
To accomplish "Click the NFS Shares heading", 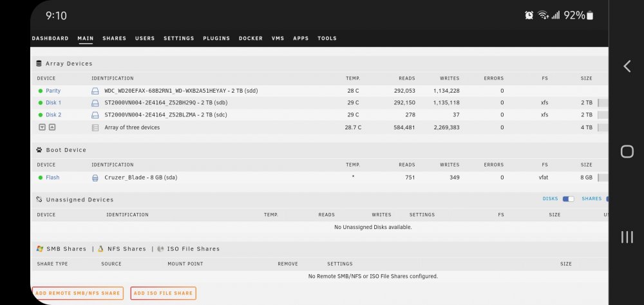I will point(126,249).
